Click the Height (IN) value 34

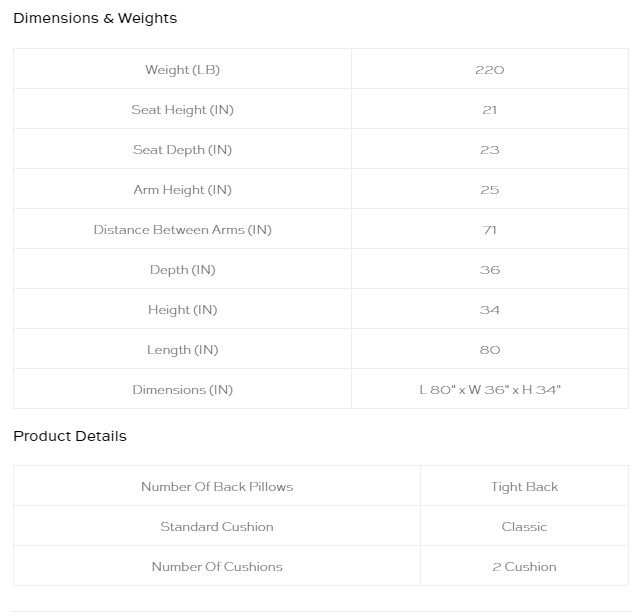(489, 310)
